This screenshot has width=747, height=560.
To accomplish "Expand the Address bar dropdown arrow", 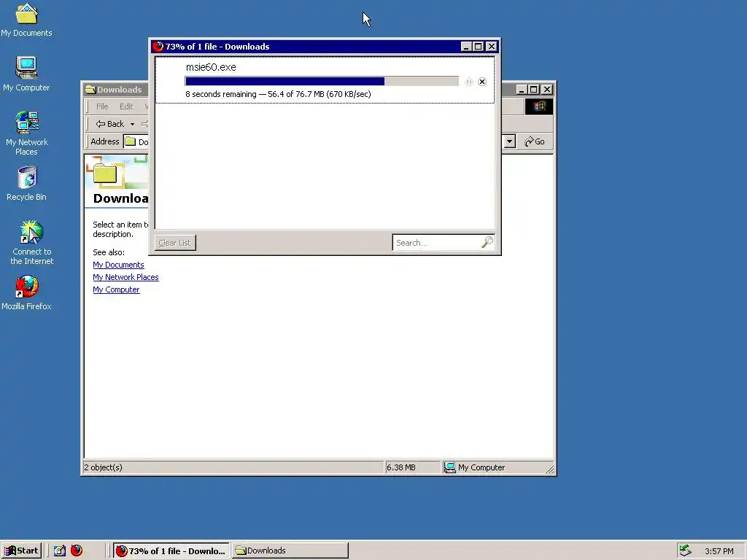I will [509, 141].
